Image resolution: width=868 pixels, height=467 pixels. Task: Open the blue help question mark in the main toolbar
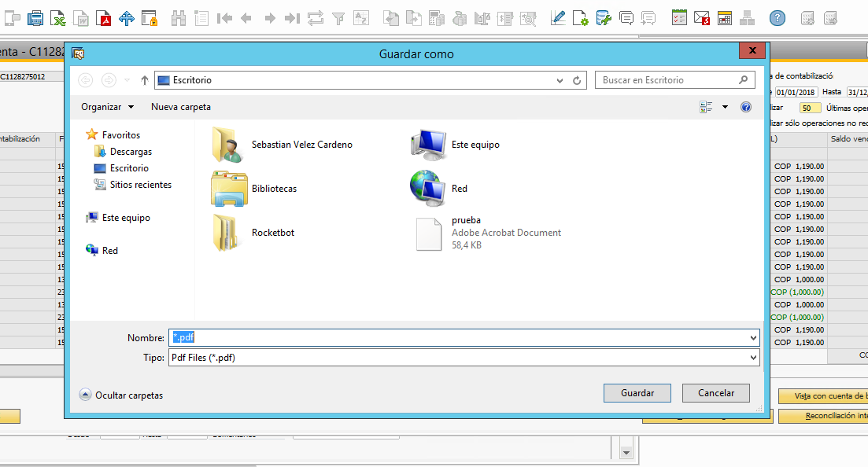coord(777,18)
